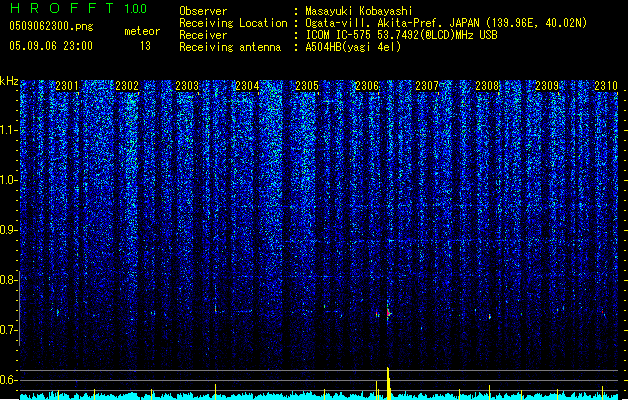Select the A504HB(yagi 4el) antenna text
Viewport: 629px width, 400px height.
(x=353, y=47)
